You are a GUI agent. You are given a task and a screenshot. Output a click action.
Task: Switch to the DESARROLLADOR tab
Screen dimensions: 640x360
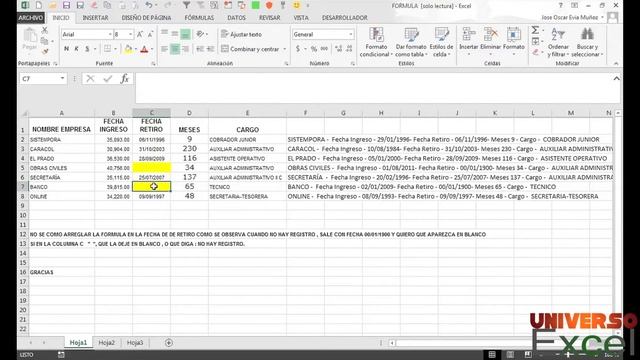[344, 18]
